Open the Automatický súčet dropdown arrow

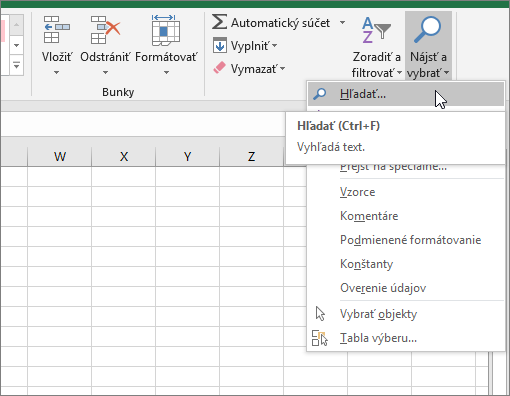coord(342,23)
